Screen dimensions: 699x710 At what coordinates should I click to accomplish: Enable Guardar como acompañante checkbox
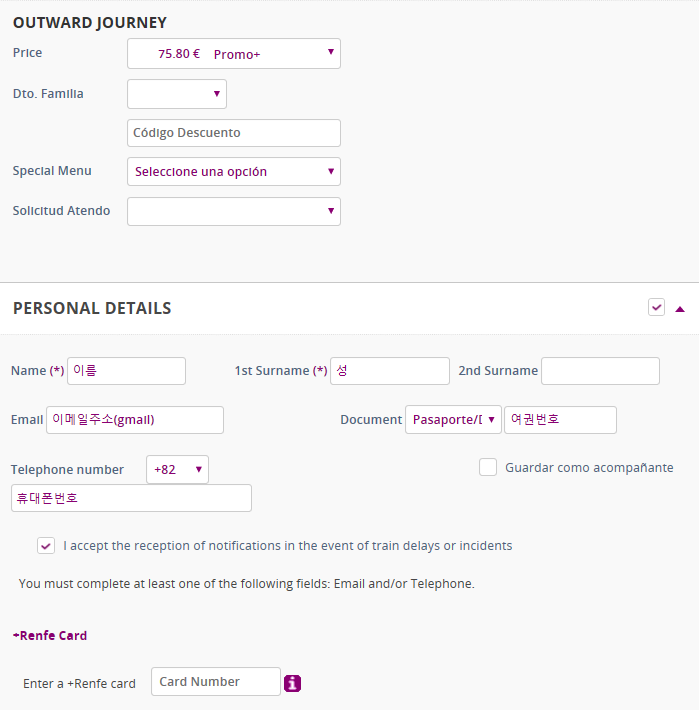488,467
